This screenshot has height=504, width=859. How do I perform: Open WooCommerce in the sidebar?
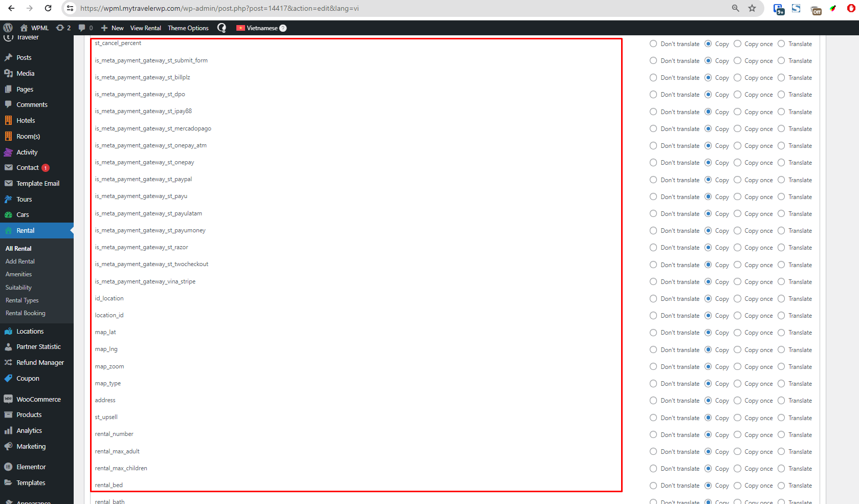38,400
